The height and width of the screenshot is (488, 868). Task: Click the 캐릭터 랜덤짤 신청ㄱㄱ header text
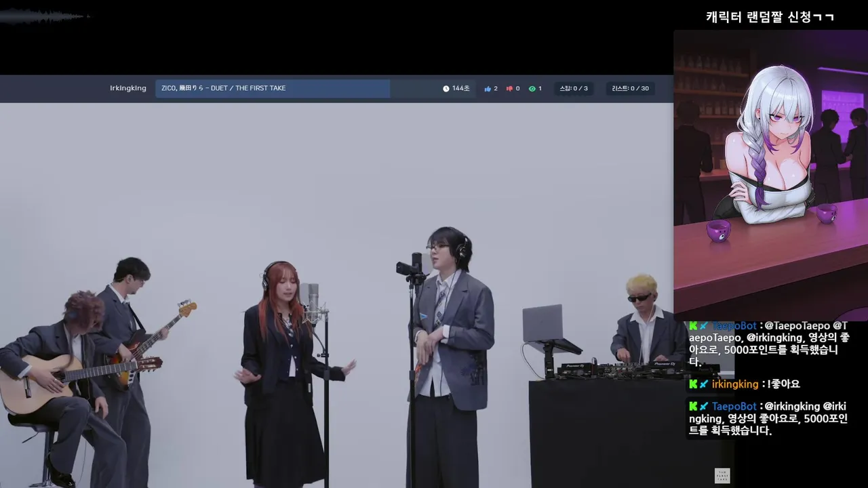(x=770, y=17)
